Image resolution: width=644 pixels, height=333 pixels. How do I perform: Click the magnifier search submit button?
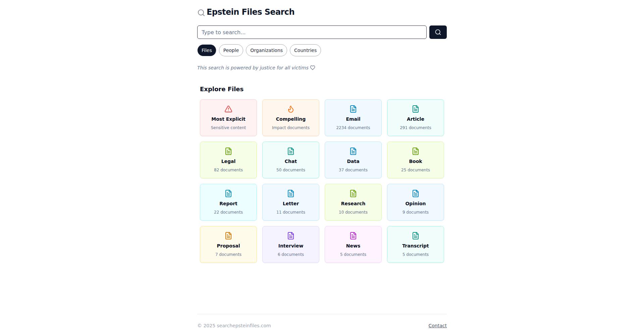point(438,32)
